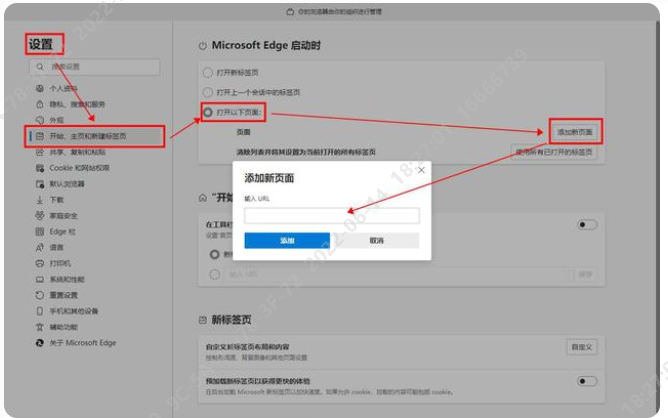
Task: Close the 添加新页面 dialog with X
Action: 421,170
